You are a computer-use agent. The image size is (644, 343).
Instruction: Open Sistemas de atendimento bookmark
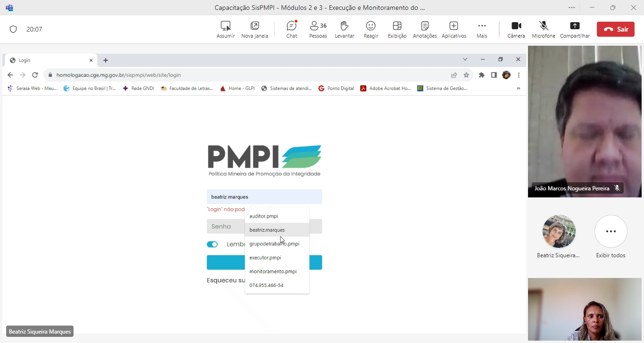[x=287, y=88]
